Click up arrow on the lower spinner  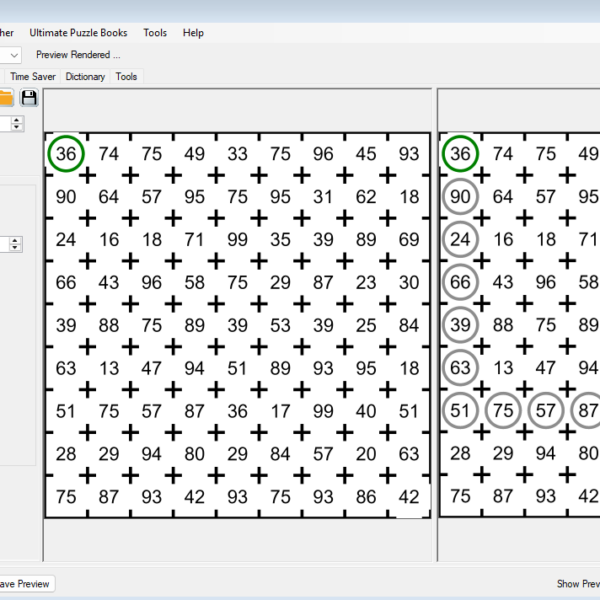[x=17, y=240]
